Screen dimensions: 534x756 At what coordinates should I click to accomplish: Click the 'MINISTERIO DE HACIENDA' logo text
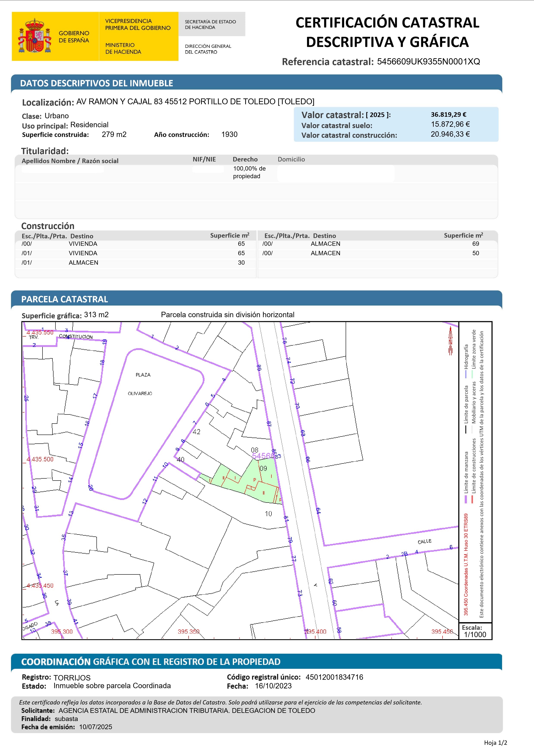pos(123,48)
